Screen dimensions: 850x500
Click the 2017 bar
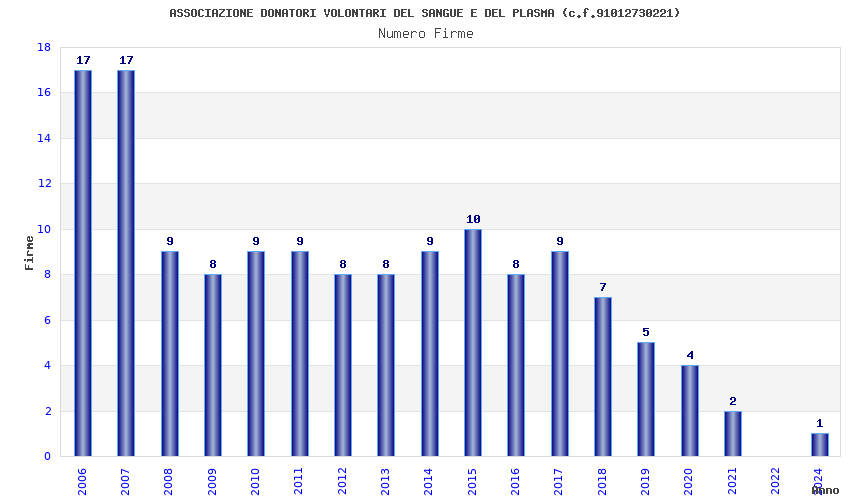pos(560,354)
